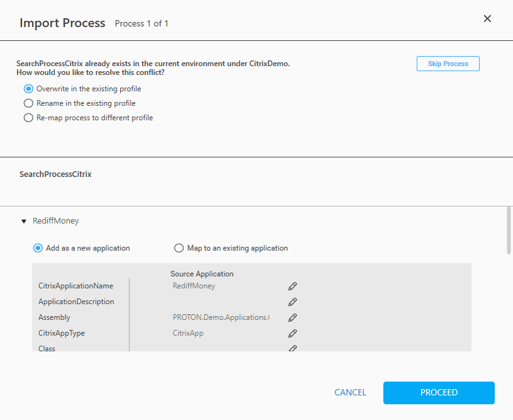Cancel the import process
Image resolution: width=513 pixels, height=420 pixels.
pos(350,392)
